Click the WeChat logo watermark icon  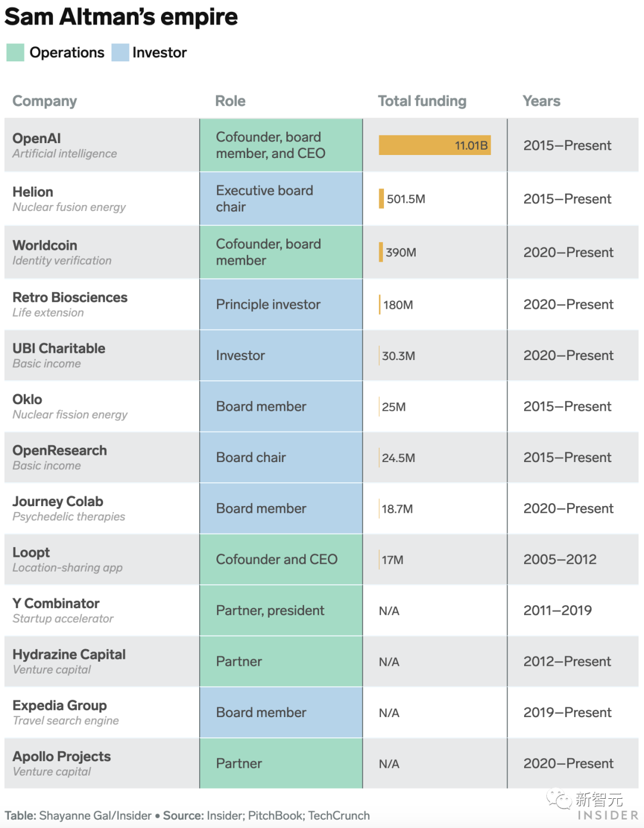click(x=559, y=799)
